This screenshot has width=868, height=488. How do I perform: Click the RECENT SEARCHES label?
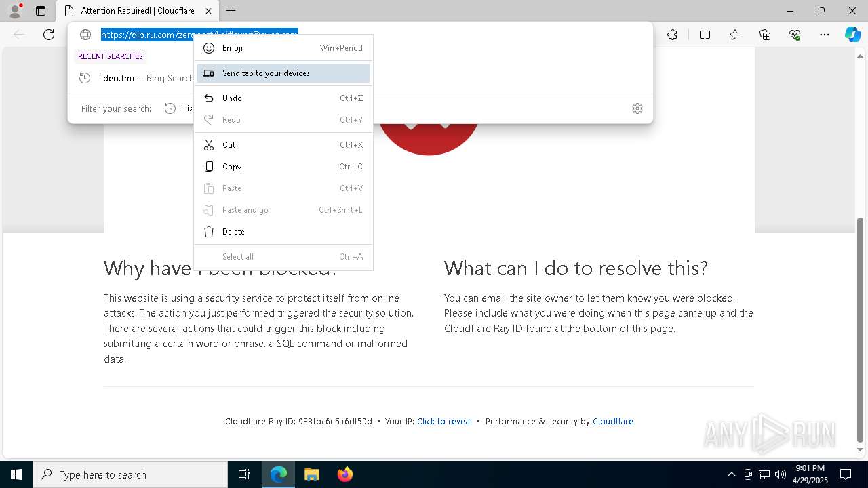coord(111,56)
